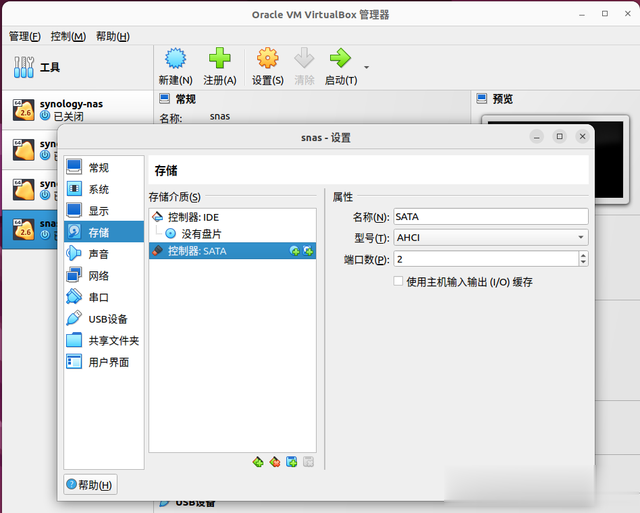The width and height of the screenshot is (640, 513).
Task: Click the 名称 SATA name field
Action: click(491, 216)
